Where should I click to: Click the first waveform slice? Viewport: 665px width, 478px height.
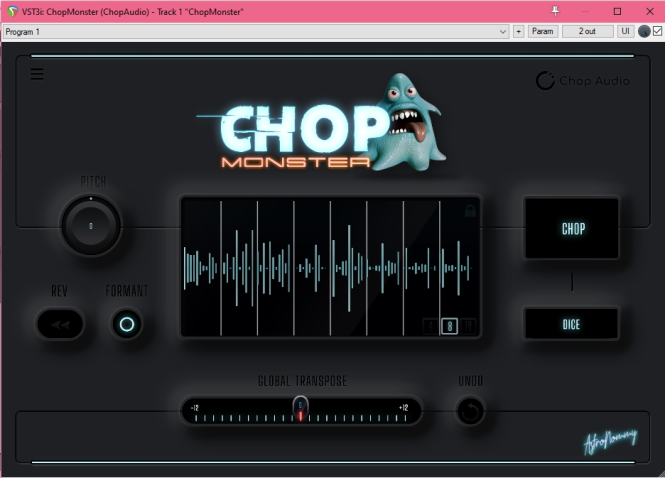click(x=201, y=267)
